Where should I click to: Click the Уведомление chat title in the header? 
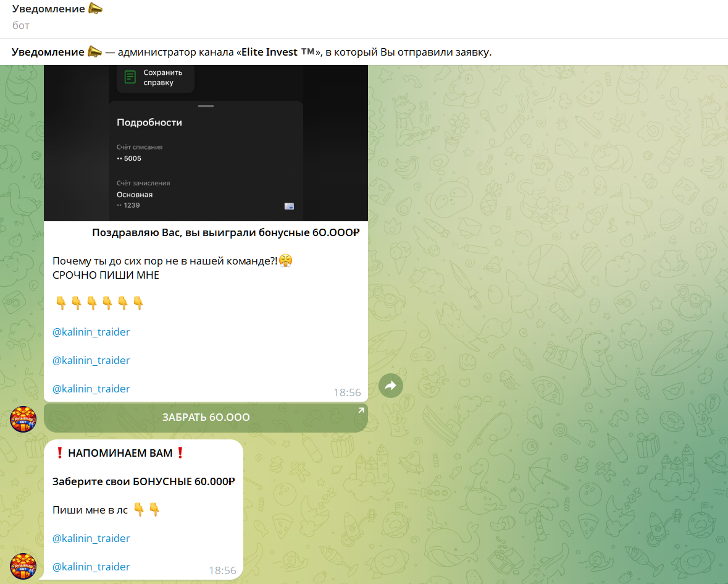(x=48, y=9)
